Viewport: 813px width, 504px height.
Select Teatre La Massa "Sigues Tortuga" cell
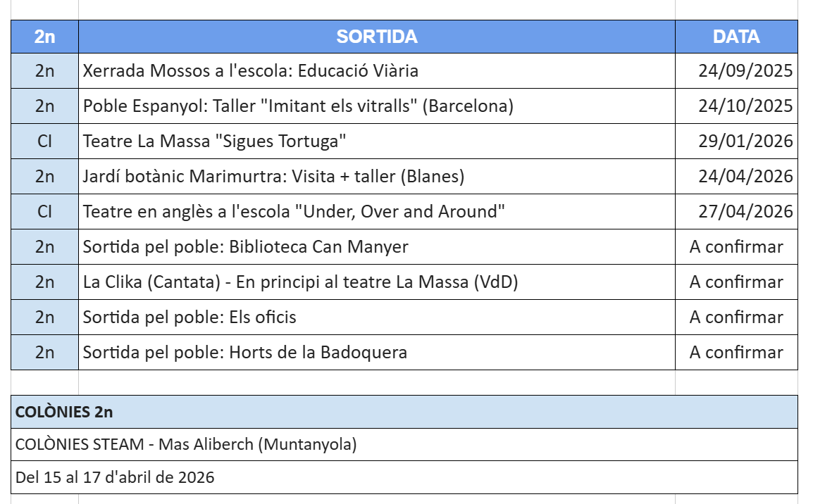tap(215, 141)
